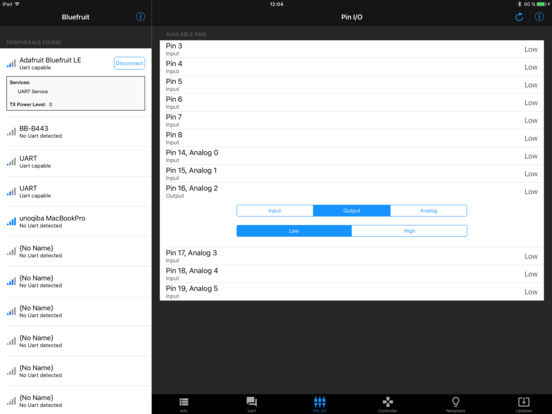Set Pin 16 output to High
Viewport: 552px width, 414px height.
(x=409, y=231)
